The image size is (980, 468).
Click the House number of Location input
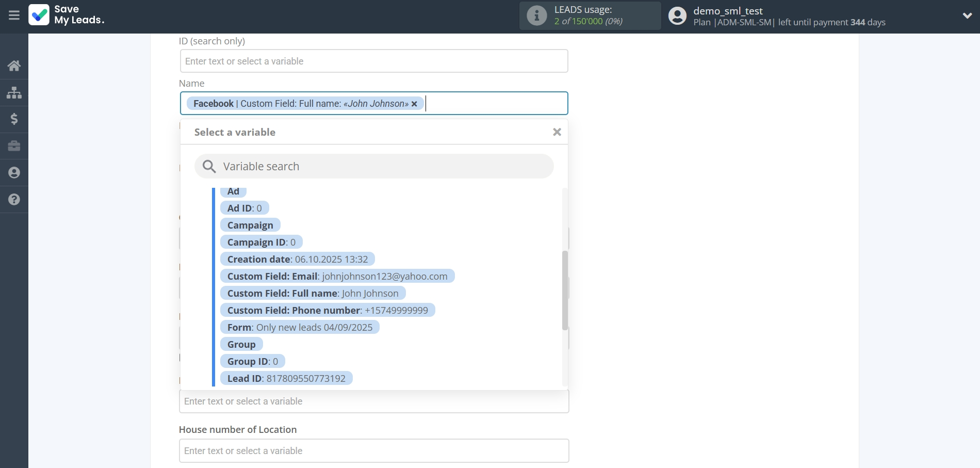pos(373,450)
